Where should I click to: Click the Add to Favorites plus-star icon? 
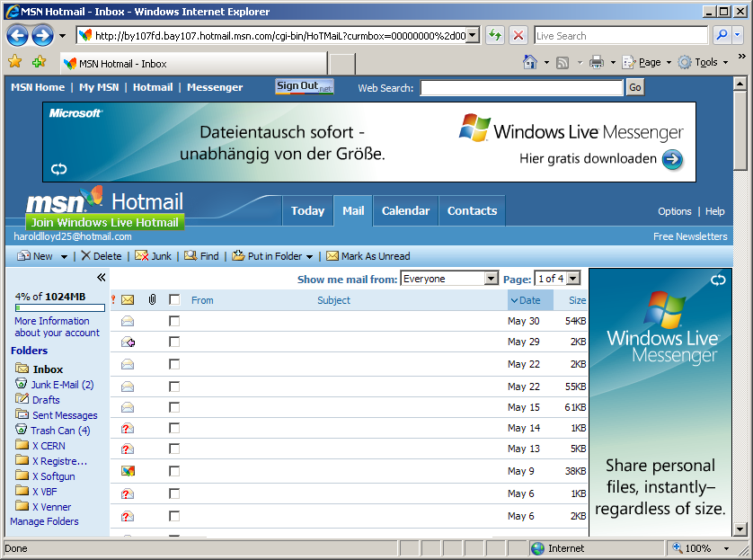39,62
